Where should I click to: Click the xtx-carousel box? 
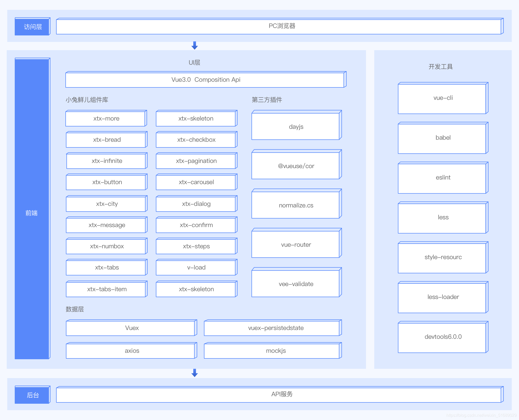click(197, 182)
